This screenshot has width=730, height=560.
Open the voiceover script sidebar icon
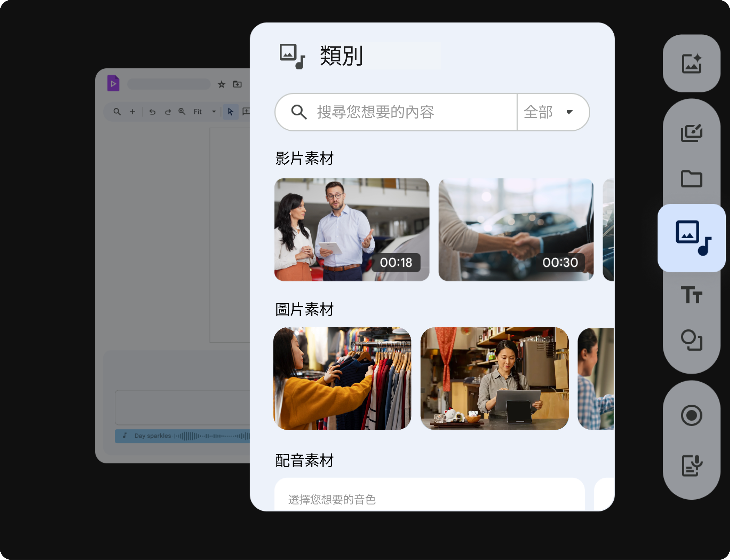(x=691, y=465)
